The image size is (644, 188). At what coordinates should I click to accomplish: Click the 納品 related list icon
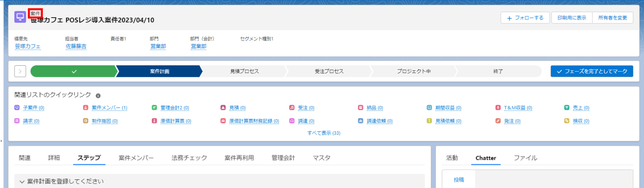point(360,108)
